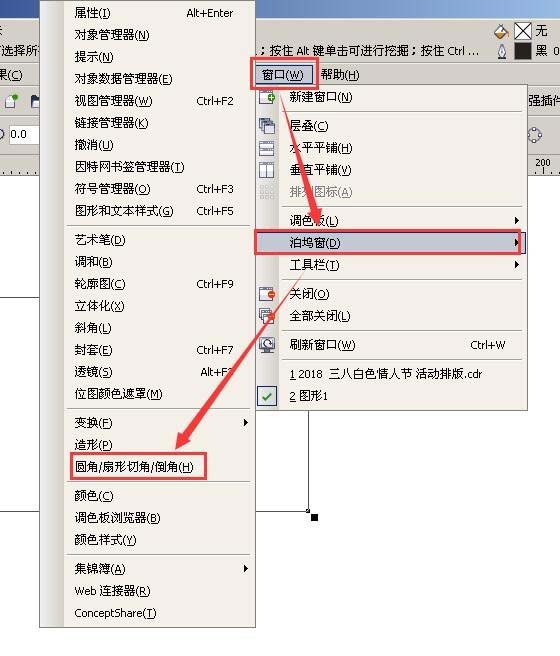The image size is (560, 656).
Task: Click the no-fill crossed swatch labeled 无
Action: [522, 31]
